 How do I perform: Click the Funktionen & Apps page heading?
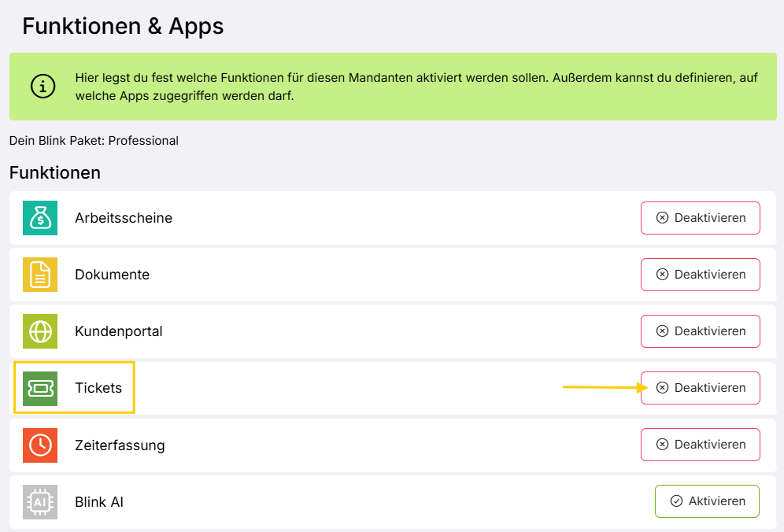tap(123, 26)
